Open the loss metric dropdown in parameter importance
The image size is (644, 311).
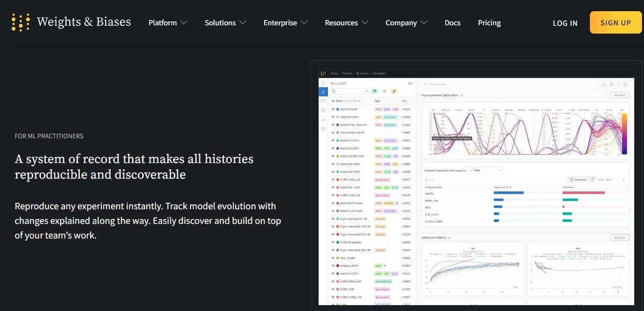485,170
